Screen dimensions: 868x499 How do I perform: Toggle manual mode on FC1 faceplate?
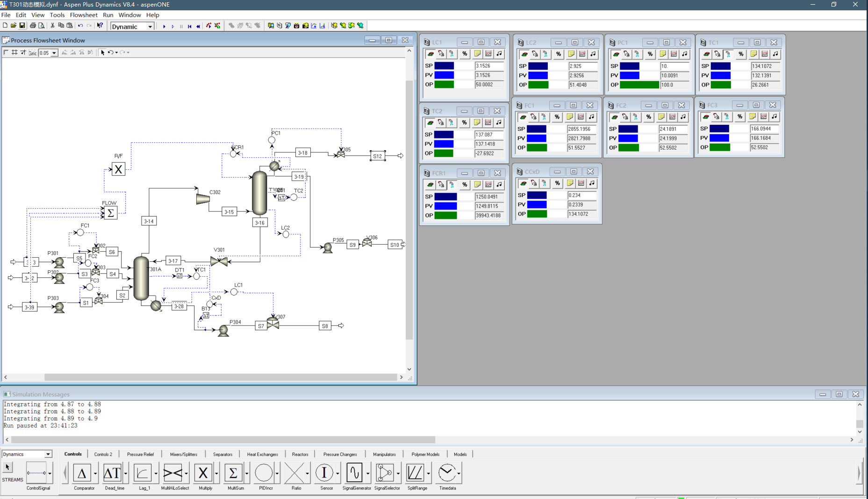point(534,117)
